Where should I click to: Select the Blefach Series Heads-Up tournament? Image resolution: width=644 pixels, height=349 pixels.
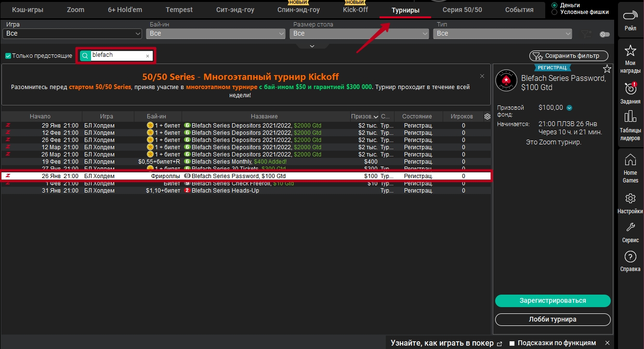click(x=246, y=191)
